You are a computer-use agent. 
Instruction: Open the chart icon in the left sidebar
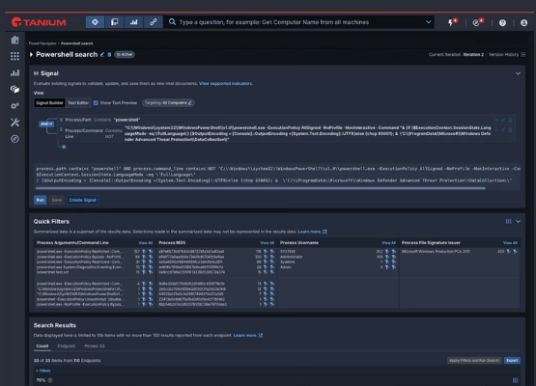[x=15, y=72]
